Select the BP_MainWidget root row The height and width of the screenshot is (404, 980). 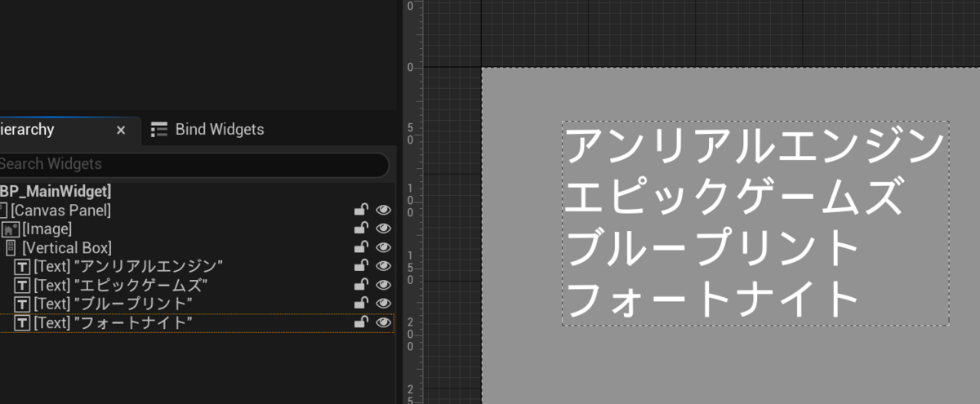pyautogui.click(x=196, y=192)
